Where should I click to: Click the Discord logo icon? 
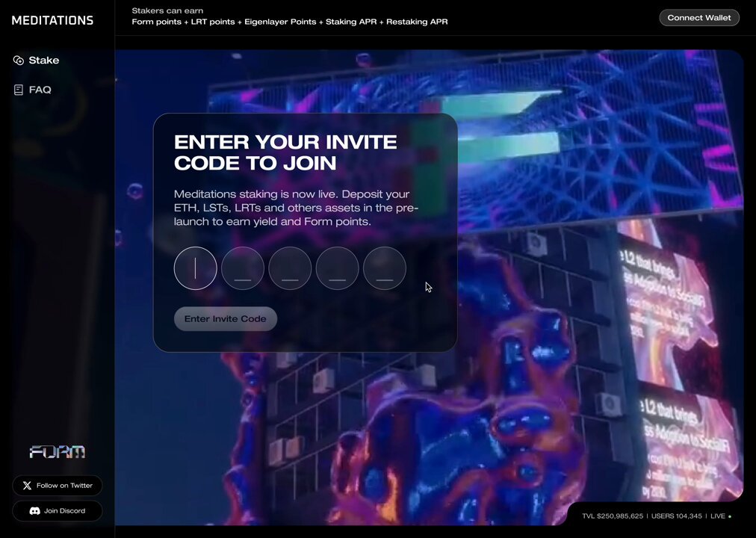point(34,510)
